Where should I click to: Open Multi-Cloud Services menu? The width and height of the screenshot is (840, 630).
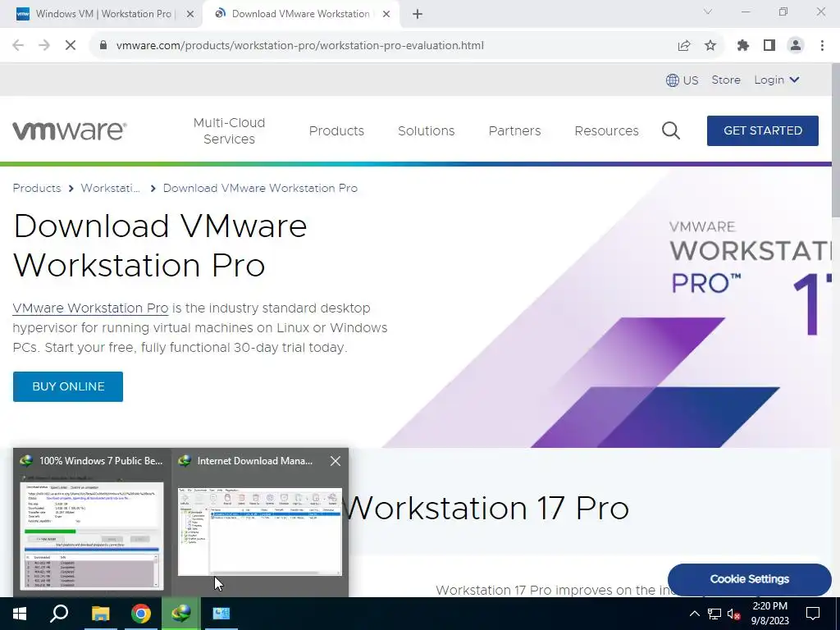coord(230,130)
